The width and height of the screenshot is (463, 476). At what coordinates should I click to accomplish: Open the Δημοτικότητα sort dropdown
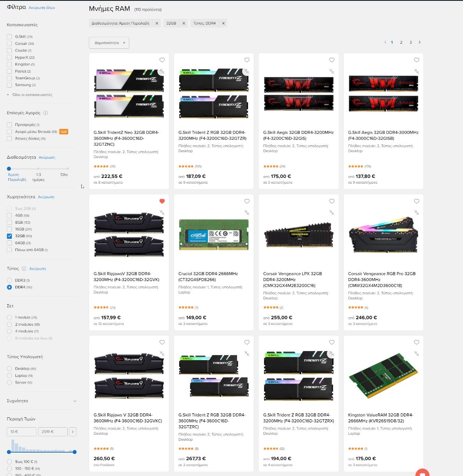point(109,43)
